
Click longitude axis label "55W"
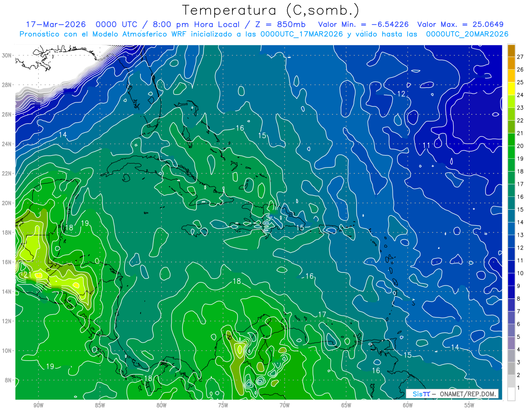click(469, 405)
